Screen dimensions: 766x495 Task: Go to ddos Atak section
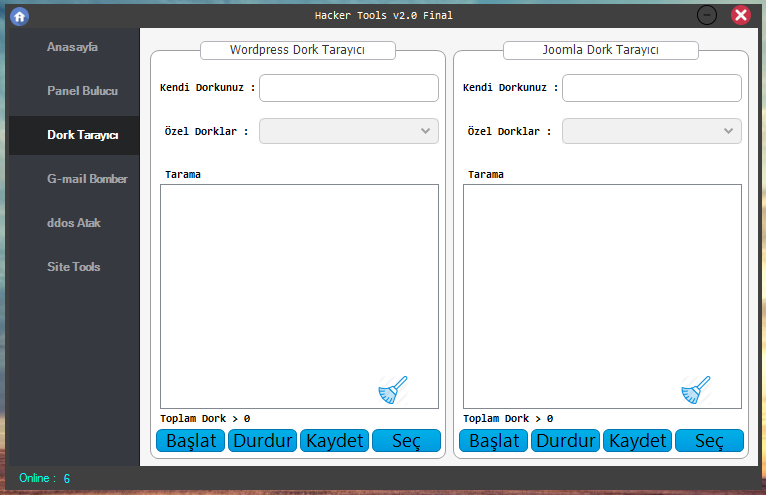73,223
